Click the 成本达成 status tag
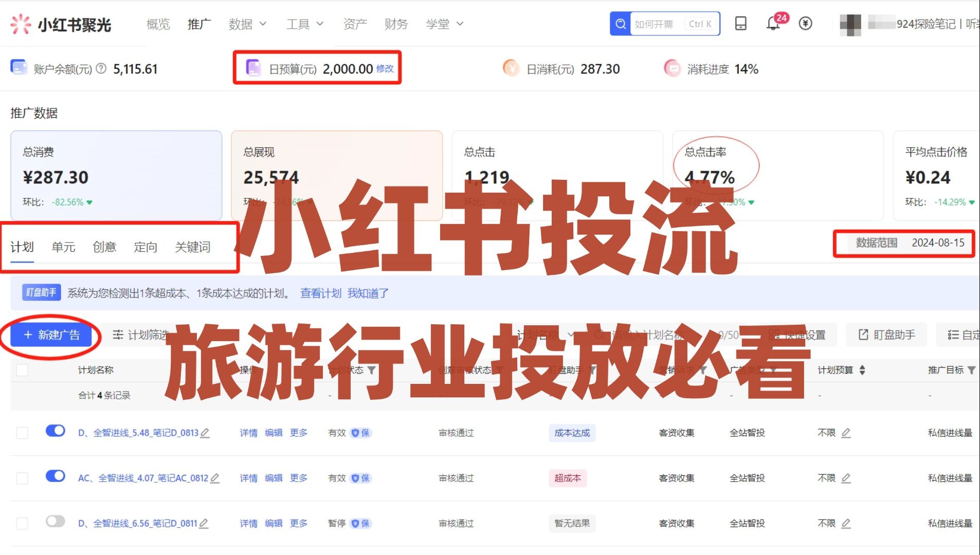 [x=572, y=433]
